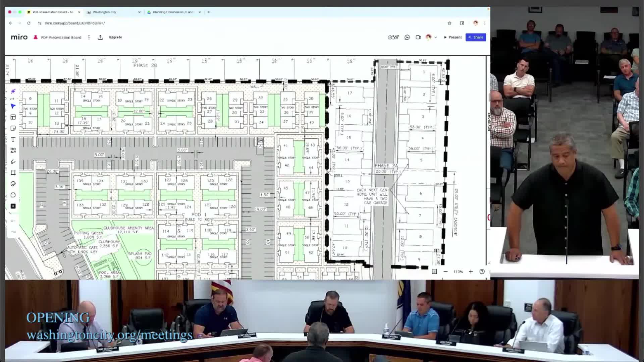Start a video call in Miro

point(418,37)
